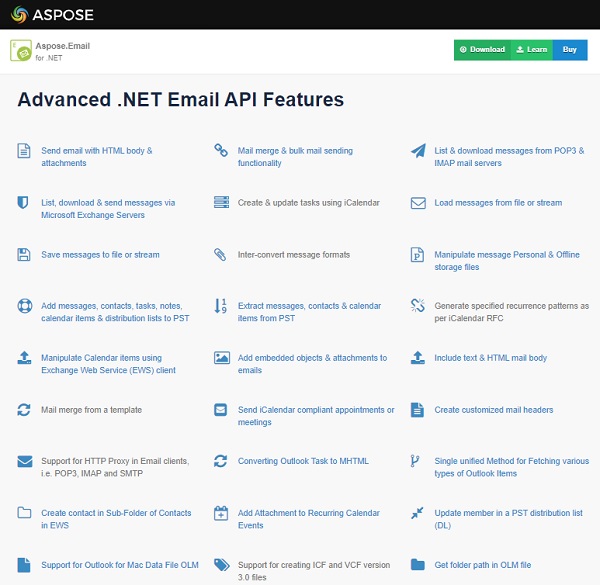Click broken link icon beside Generate specified recurrence patterns
The image size is (600, 585).
pos(417,305)
